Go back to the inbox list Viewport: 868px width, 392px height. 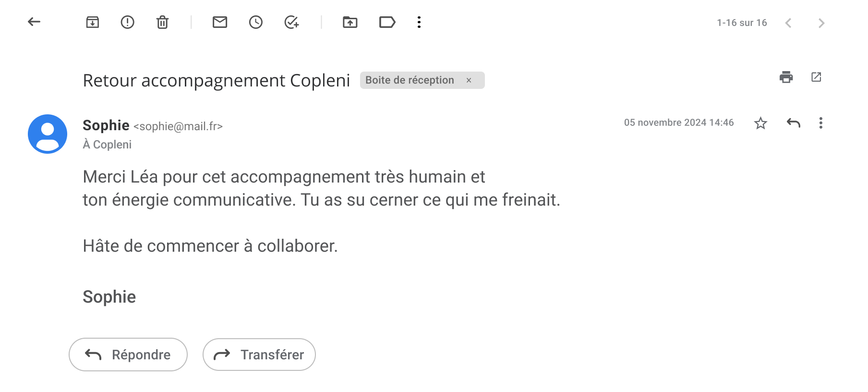[x=34, y=22]
